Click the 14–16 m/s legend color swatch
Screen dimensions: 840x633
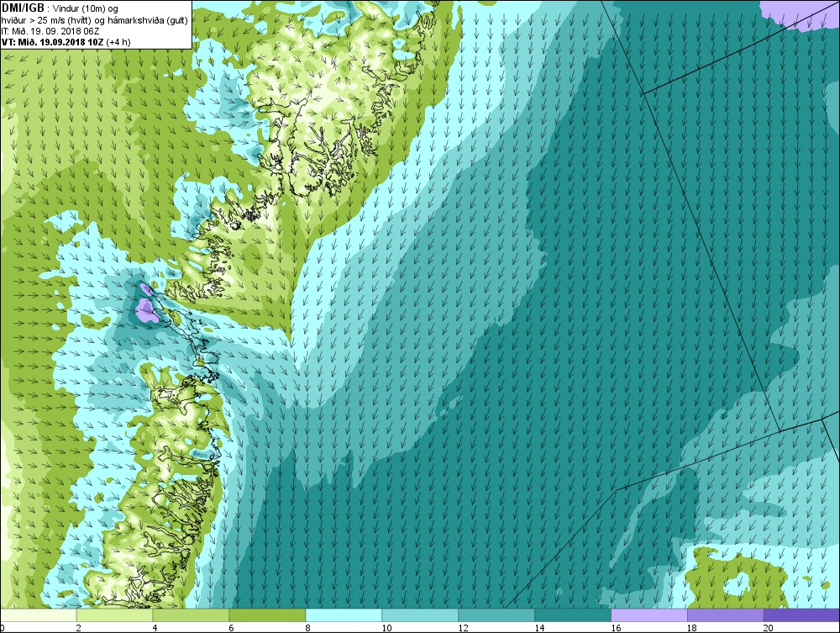[573, 615]
